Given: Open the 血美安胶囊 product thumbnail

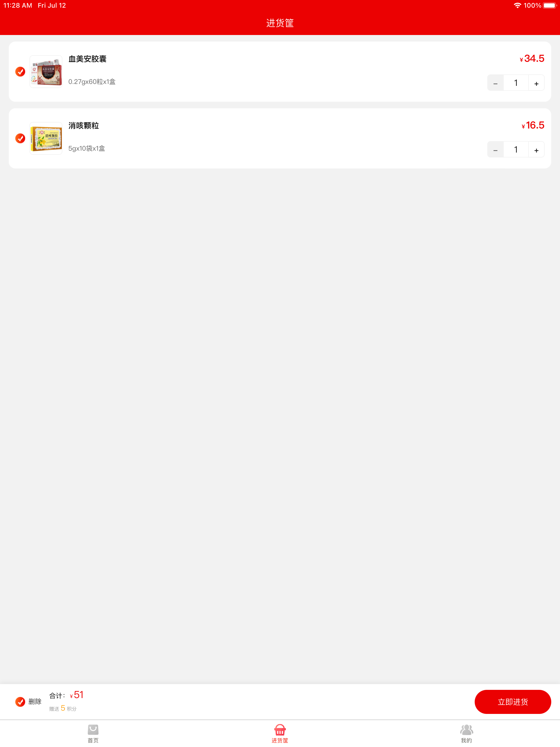Looking at the screenshot, I should (46, 72).
